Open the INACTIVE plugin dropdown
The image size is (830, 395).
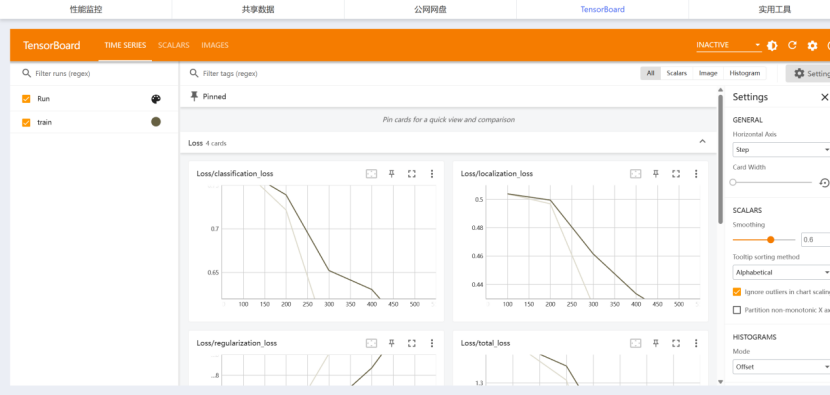coord(729,45)
